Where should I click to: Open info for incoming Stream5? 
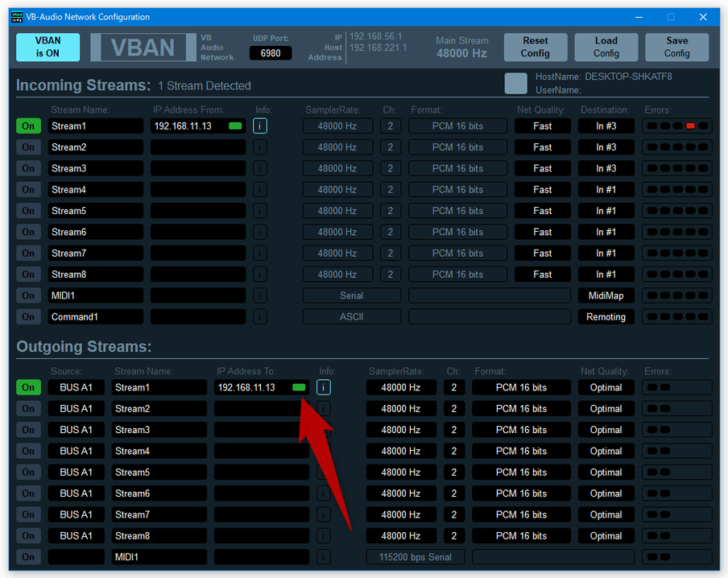click(x=260, y=211)
